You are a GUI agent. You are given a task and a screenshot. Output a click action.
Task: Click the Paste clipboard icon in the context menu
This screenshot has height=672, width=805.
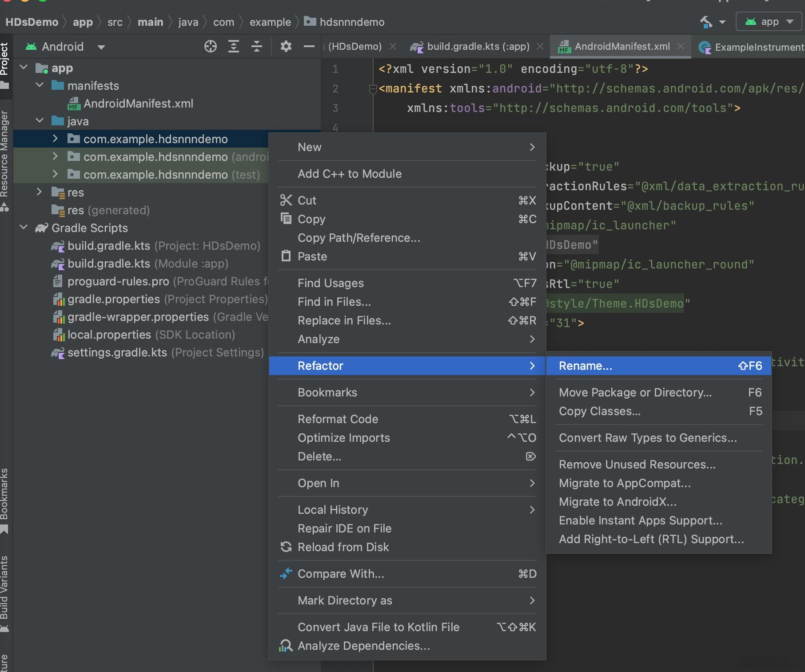pos(286,256)
